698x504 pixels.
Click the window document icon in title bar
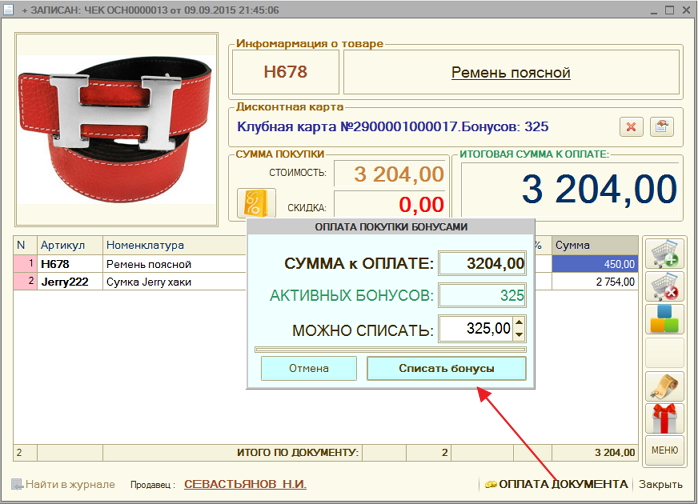click(x=8, y=10)
